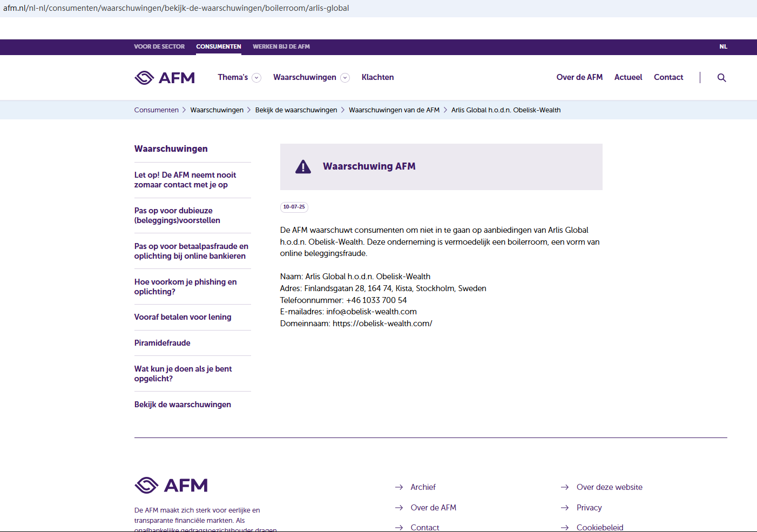Click the arrow icon beside Over de AFM footer link

(399, 508)
